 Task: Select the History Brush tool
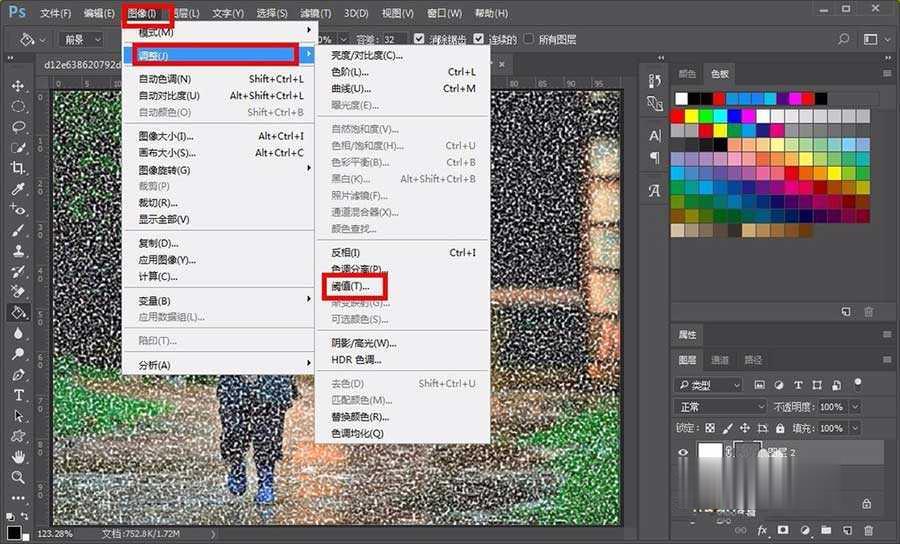tap(18, 271)
